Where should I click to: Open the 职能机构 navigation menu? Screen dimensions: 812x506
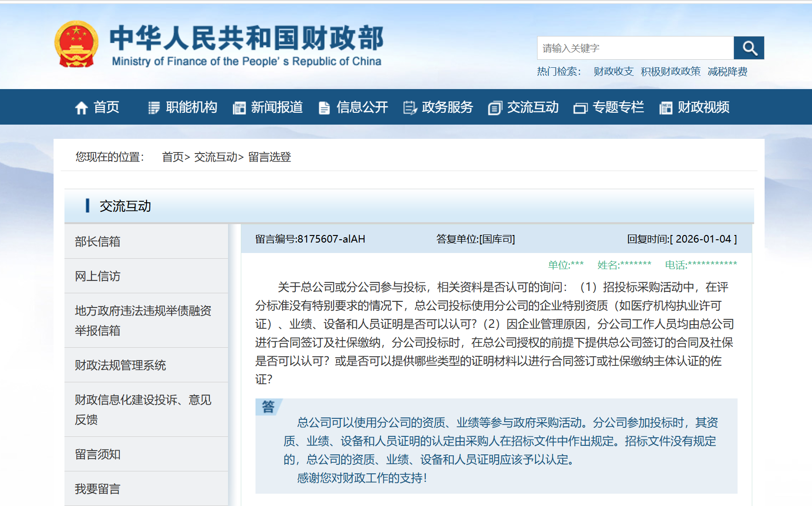(192, 107)
